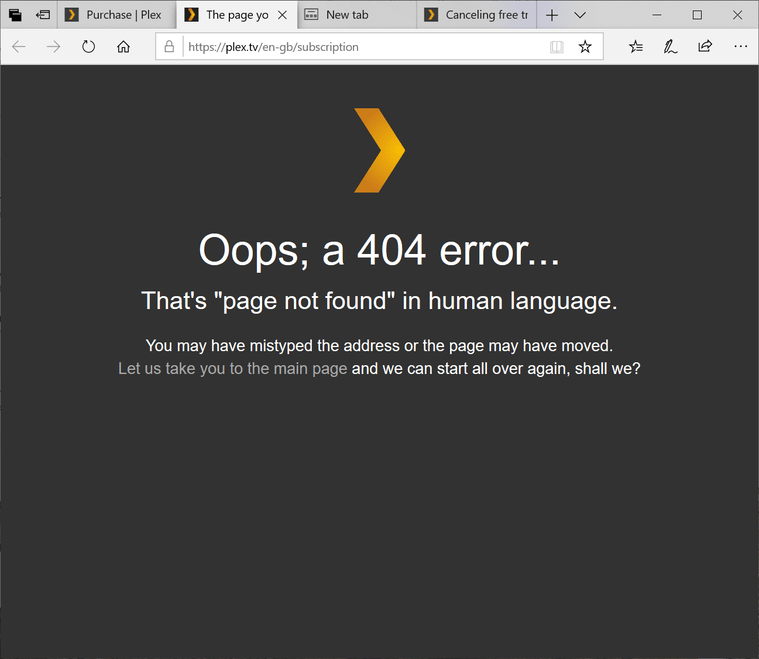The width and height of the screenshot is (759, 659).
Task: Share this page
Action: (705, 46)
